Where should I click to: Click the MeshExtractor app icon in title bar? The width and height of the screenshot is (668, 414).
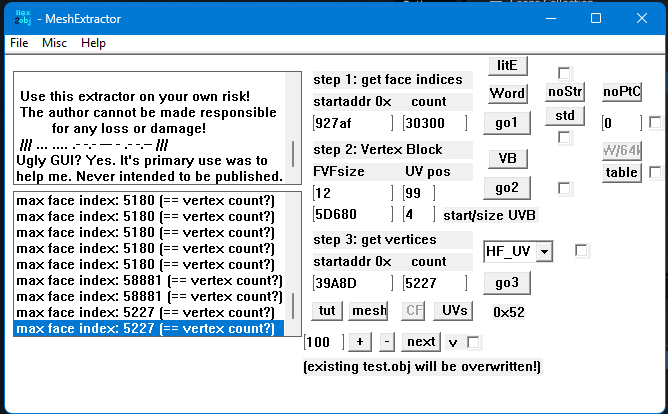tap(22, 18)
